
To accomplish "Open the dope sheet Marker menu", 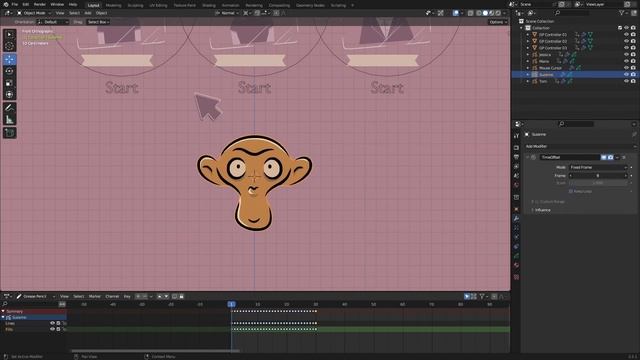I will (94, 296).
